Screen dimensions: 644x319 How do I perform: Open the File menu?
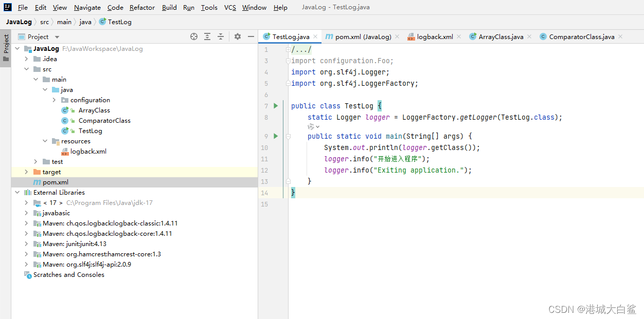coord(23,7)
